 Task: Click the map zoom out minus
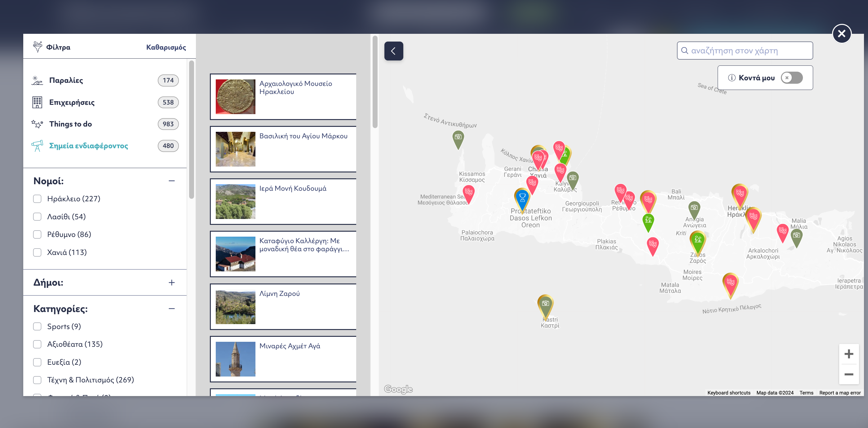coord(848,374)
